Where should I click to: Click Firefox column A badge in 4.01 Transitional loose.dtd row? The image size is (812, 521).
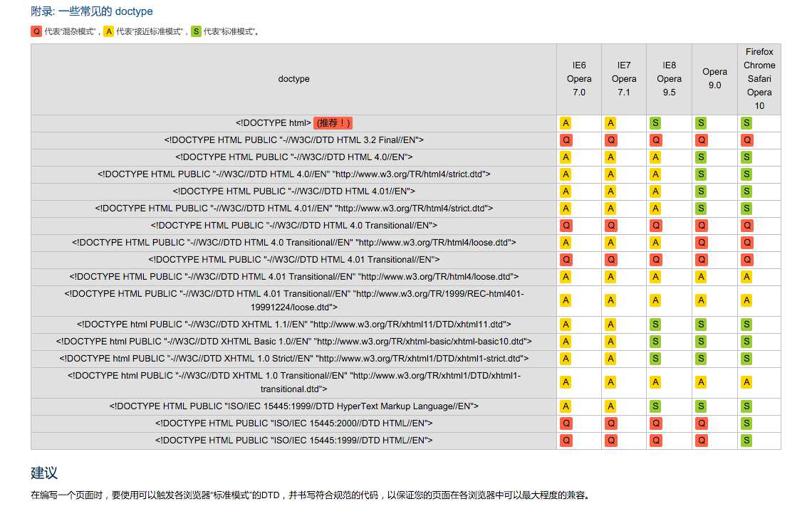click(746, 277)
